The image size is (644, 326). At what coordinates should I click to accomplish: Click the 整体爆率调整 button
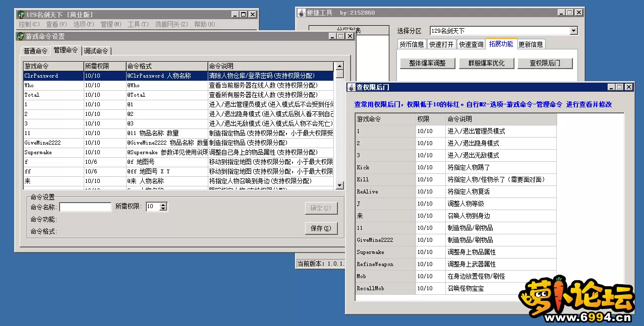(x=428, y=63)
